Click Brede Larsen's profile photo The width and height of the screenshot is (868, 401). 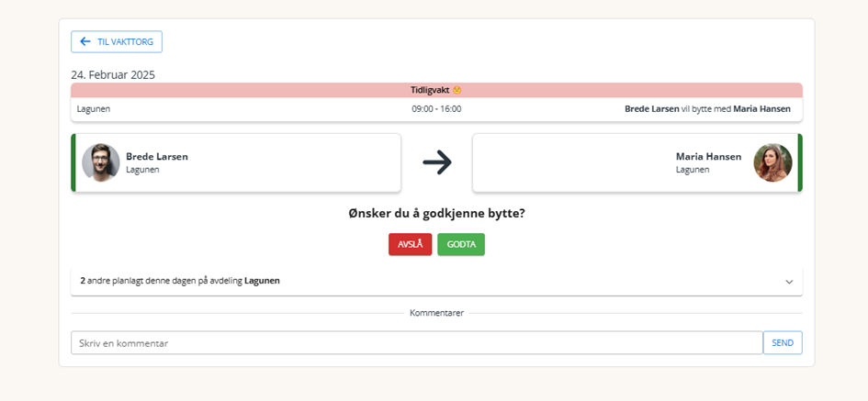101,162
